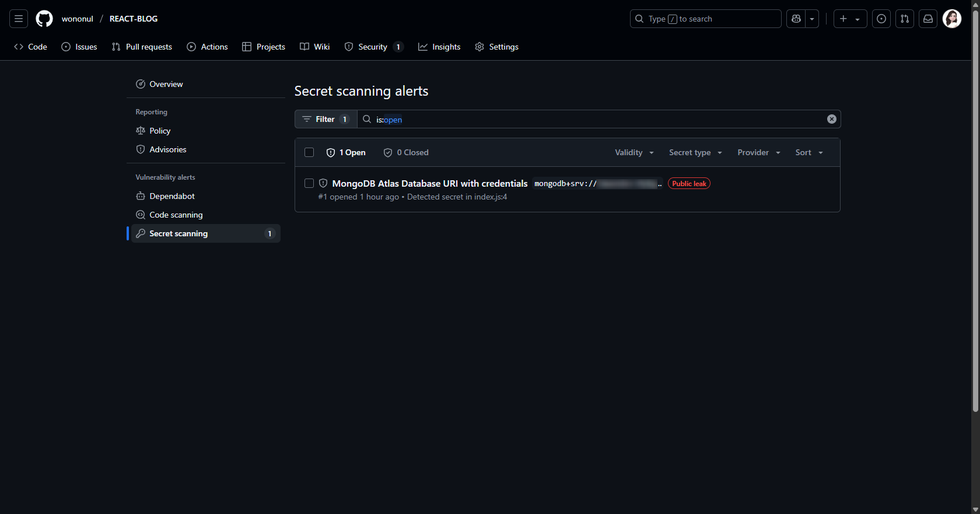This screenshot has height=514, width=980.
Task: Open the Policy sidebar item
Action: [x=206, y=131]
